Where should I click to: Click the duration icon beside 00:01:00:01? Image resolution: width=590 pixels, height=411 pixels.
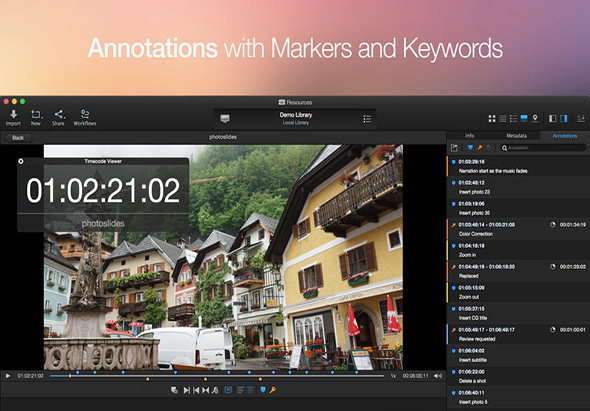tap(553, 330)
